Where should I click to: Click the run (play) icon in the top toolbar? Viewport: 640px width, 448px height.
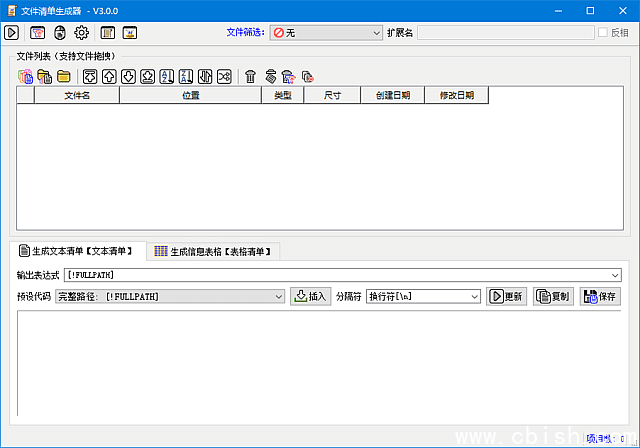point(11,33)
